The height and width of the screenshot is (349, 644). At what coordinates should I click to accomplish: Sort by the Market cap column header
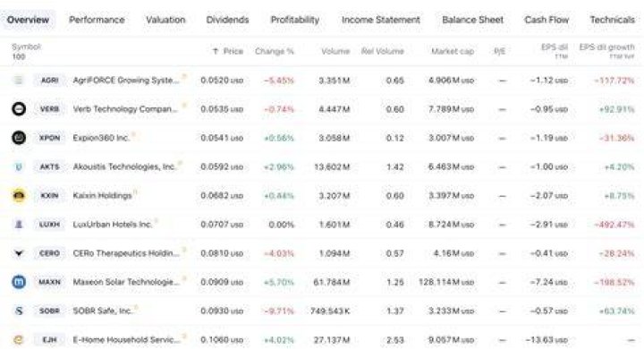453,51
